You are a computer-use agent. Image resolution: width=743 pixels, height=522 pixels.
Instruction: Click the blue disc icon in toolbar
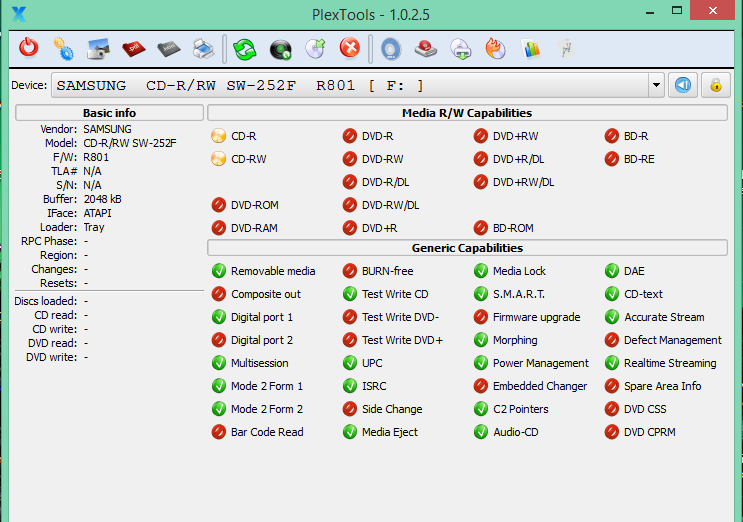(x=391, y=49)
